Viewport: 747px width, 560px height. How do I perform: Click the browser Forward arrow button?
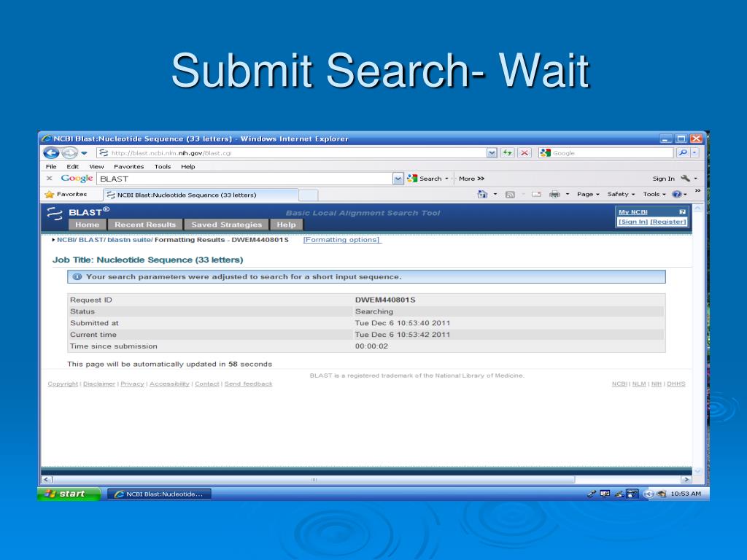(69, 153)
